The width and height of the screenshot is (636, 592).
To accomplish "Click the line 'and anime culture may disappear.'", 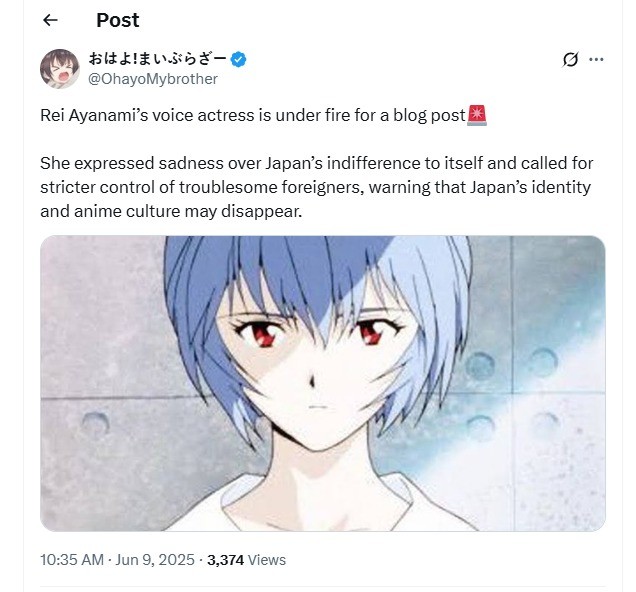I will click(171, 211).
